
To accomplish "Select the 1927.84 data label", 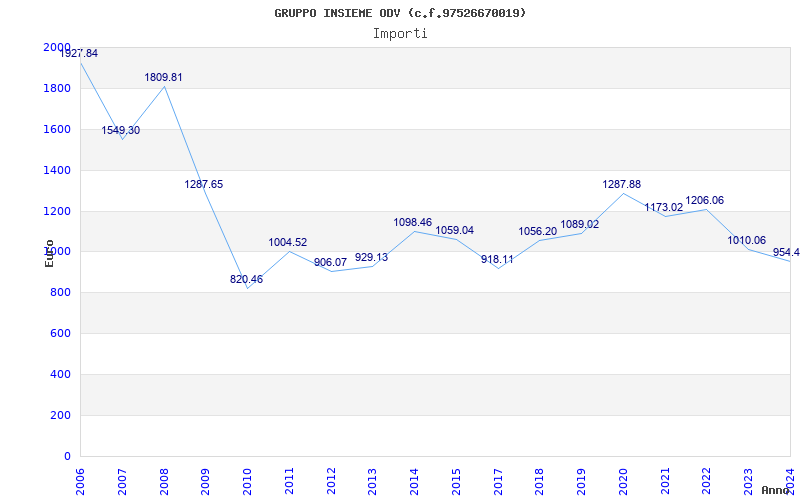I will tap(79, 54).
